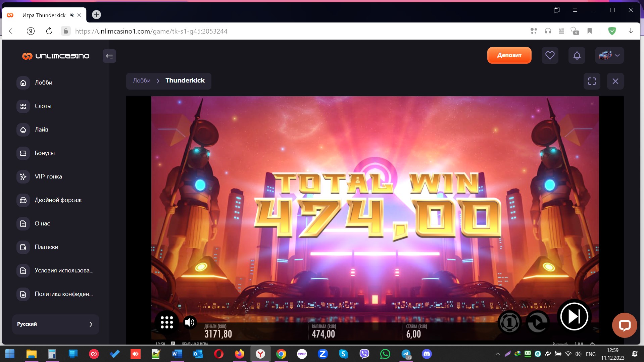Viewport: 644px width, 362px height.
Task: Collapse the sidebar menu
Action: [x=109, y=56]
